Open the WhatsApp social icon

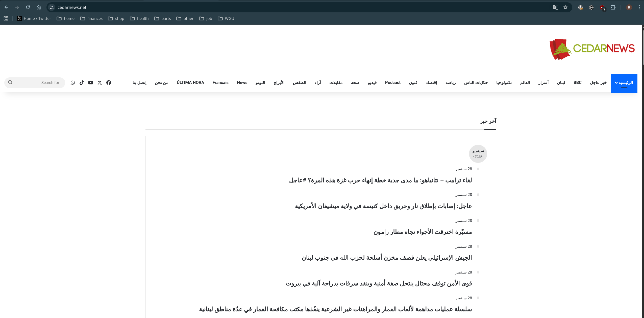[x=73, y=83]
